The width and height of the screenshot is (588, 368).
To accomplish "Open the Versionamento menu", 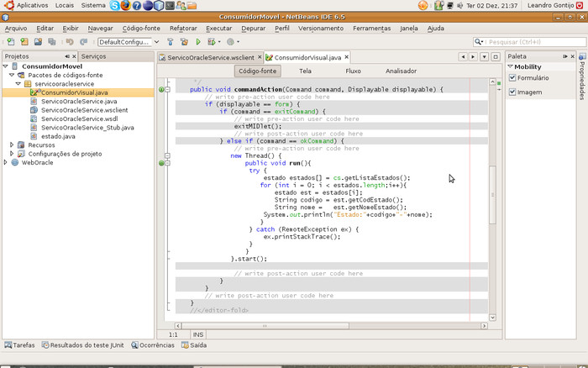I will click(x=321, y=28).
